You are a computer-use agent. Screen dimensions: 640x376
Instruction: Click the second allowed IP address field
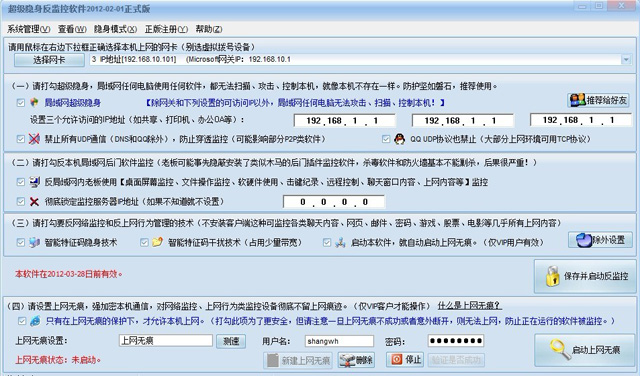pyautogui.click(x=463, y=120)
